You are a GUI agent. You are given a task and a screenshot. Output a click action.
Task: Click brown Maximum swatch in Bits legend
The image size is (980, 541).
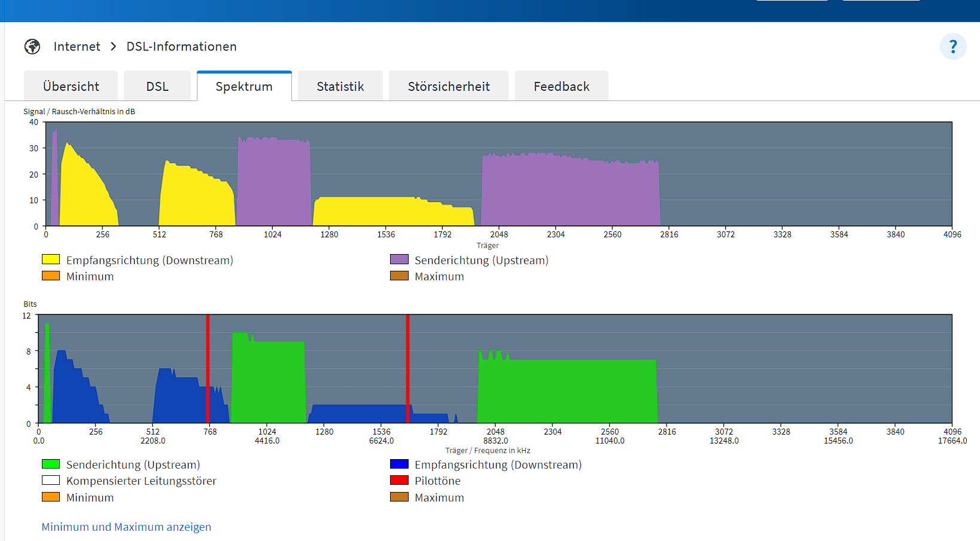pos(399,497)
